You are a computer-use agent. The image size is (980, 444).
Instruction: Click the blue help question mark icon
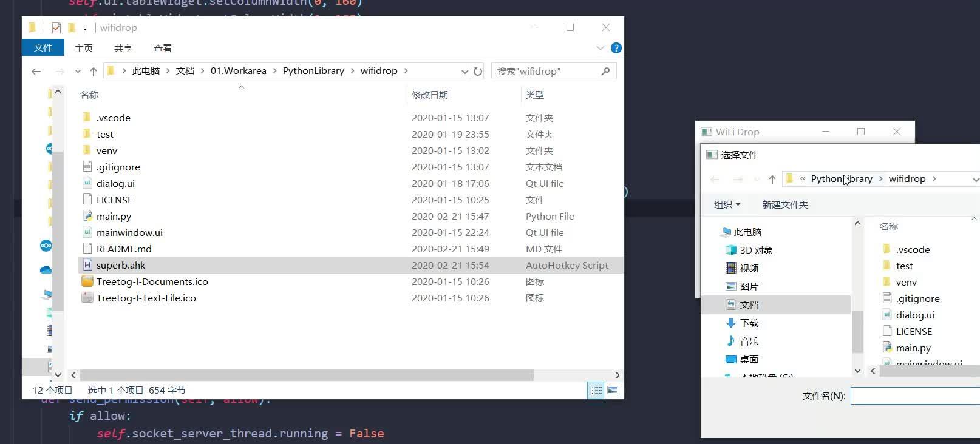pyautogui.click(x=616, y=48)
